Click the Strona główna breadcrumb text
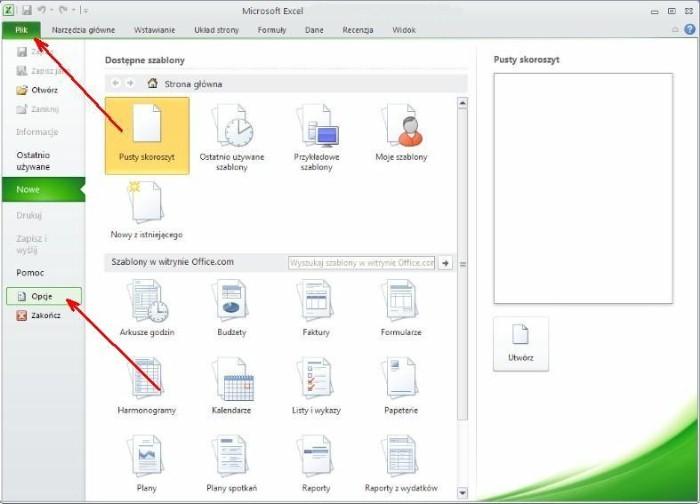The image size is (700, 504). tap(193, 84)
